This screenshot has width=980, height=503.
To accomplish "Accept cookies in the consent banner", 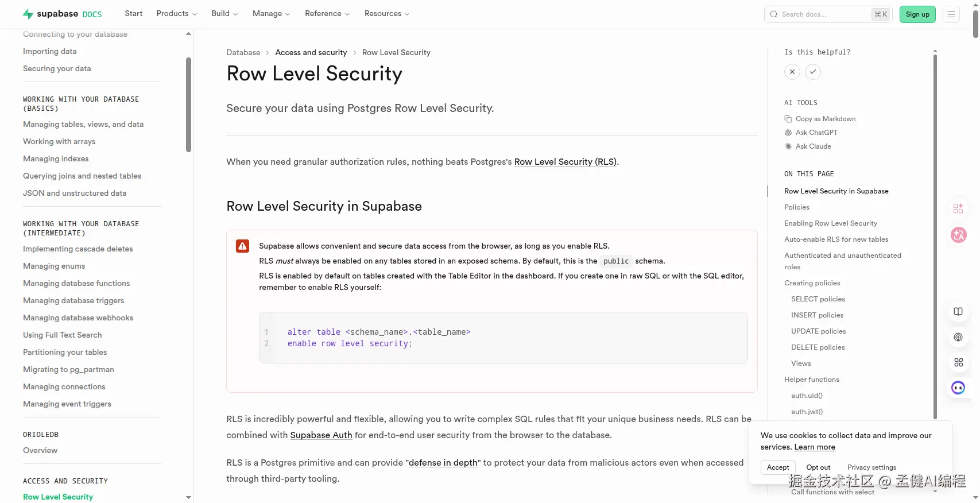I will (778, 467).
